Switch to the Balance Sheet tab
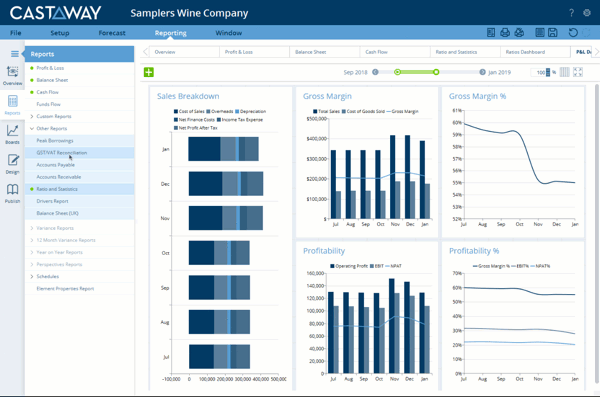The image size is (600, 397). point(325,52)
